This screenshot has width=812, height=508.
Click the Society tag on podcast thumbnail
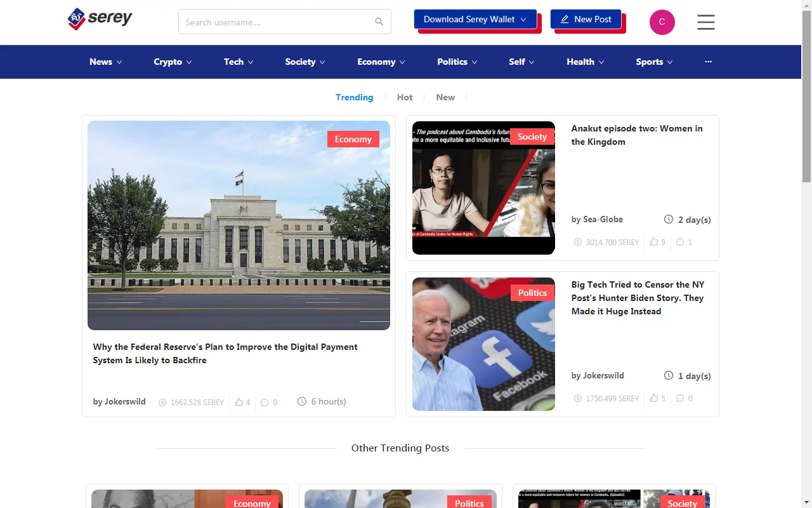[532, 137]
